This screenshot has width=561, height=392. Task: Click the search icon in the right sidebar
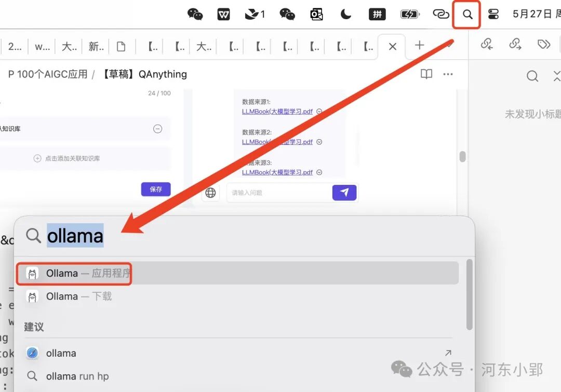point(532,76)
